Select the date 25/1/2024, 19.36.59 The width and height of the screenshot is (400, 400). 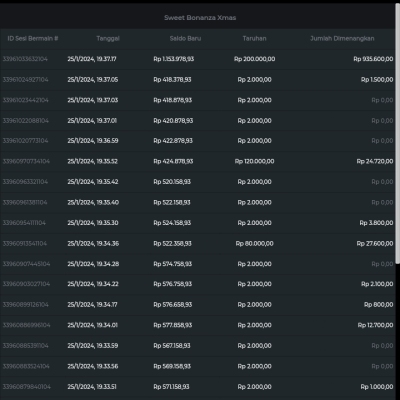click(x=93, y=141)
